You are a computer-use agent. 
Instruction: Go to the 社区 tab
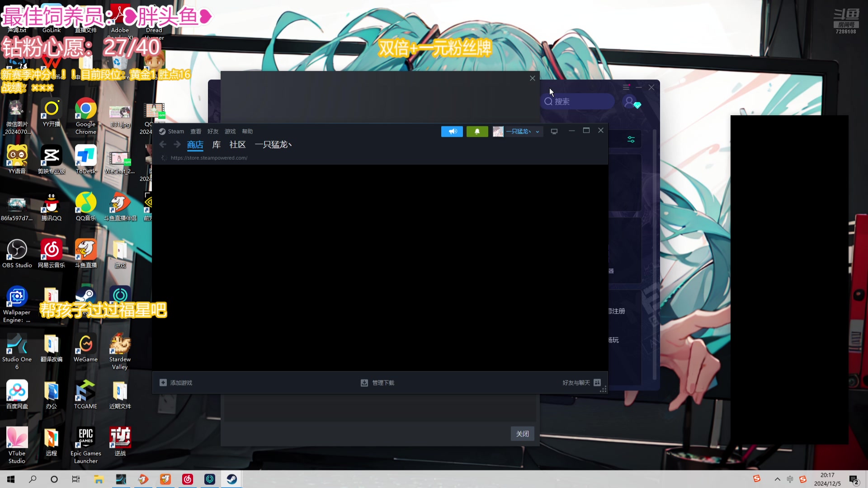(x=237, y=145)
